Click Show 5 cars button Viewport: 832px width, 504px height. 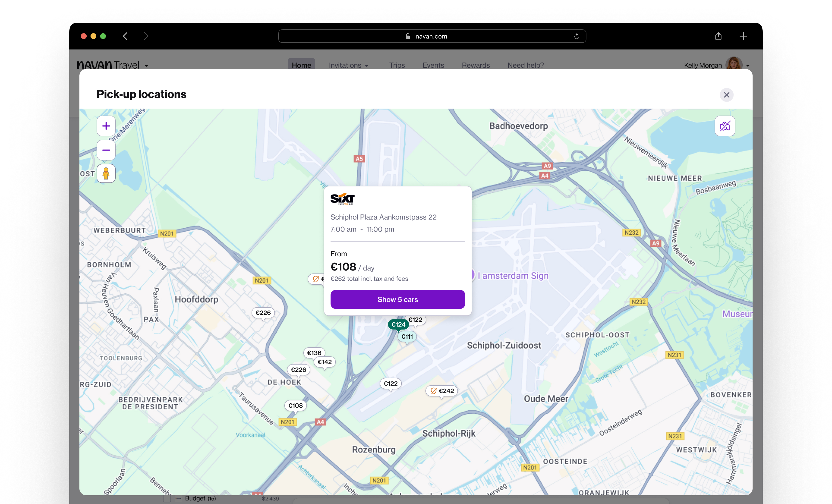tap(397, 299)
